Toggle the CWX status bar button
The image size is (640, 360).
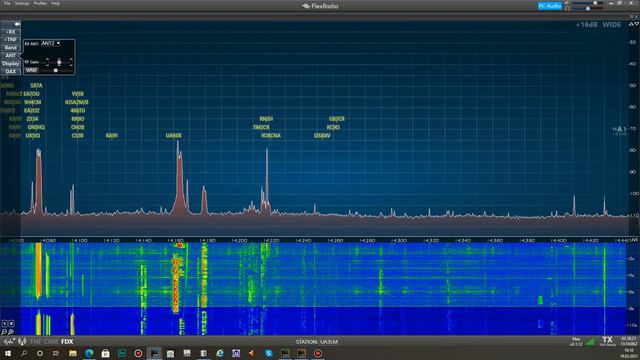(51, 342)
